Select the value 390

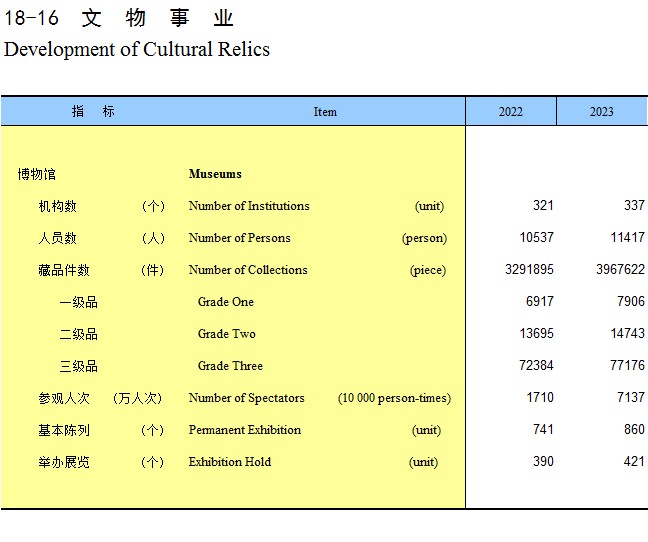coord(543,461)
